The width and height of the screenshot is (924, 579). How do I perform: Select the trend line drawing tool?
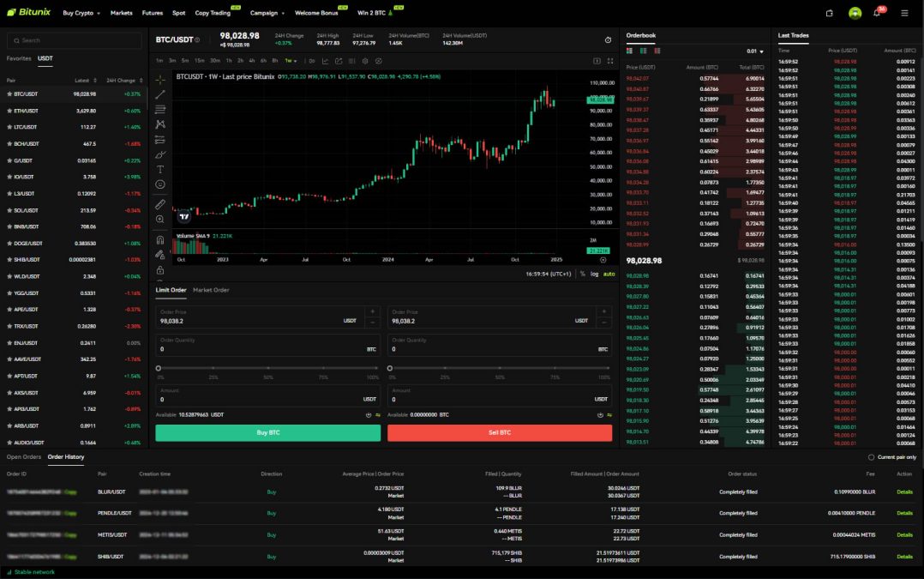coord(159,94)
